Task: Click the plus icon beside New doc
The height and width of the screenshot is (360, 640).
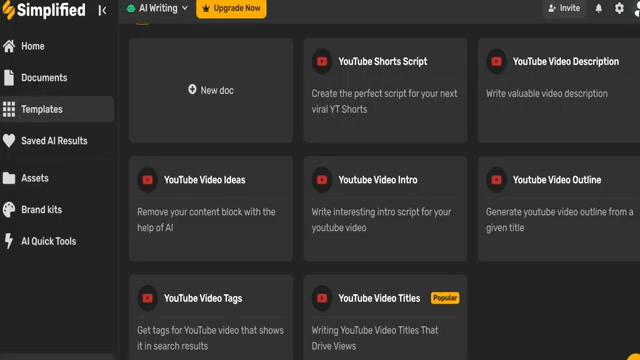Action: pyautogui.click(x=192, y=89)
